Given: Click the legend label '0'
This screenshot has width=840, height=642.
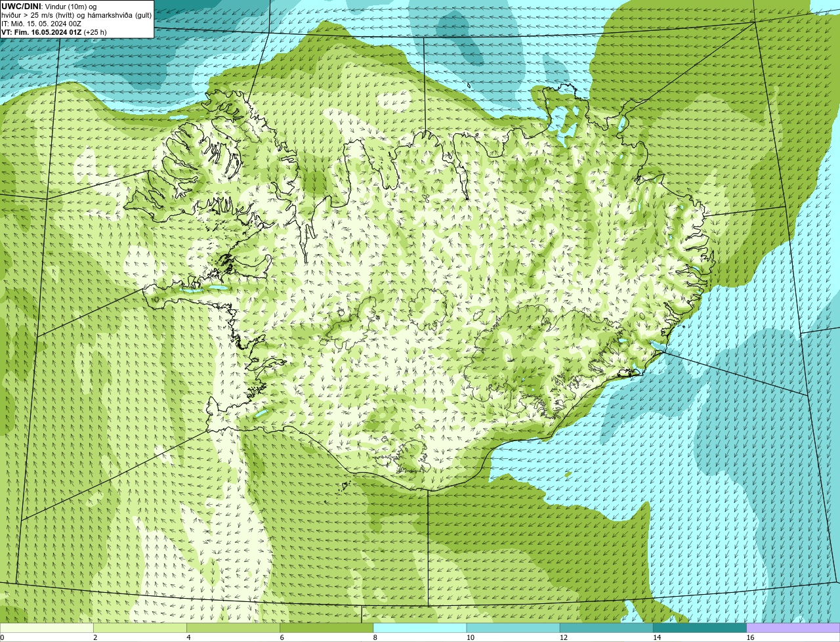Looking at the screenshot, I should (2, 637).
